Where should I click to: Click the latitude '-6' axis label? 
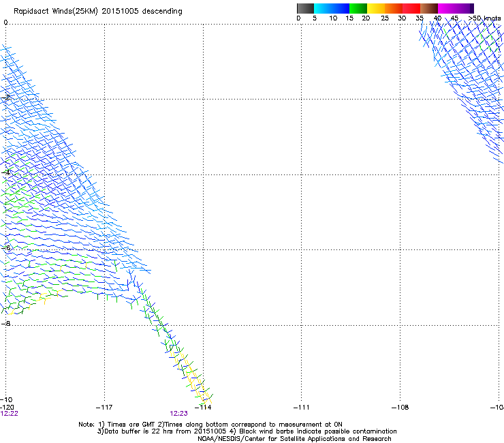click(5, 247)
